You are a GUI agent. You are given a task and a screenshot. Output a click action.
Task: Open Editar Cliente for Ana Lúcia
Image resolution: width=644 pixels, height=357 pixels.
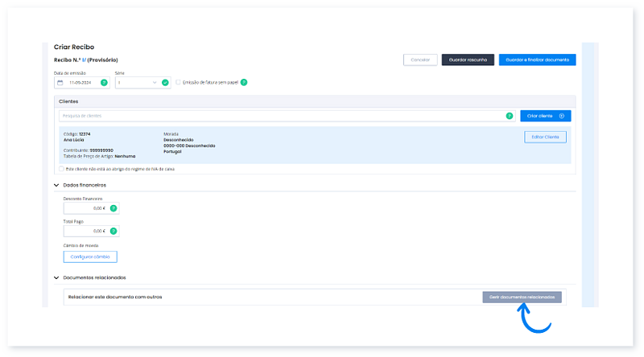[545, 137]
